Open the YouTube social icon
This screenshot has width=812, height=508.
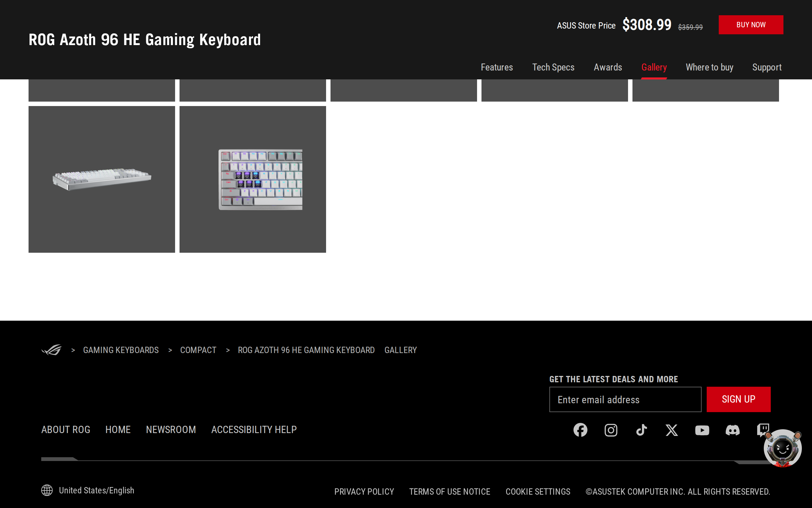[702, 430]
